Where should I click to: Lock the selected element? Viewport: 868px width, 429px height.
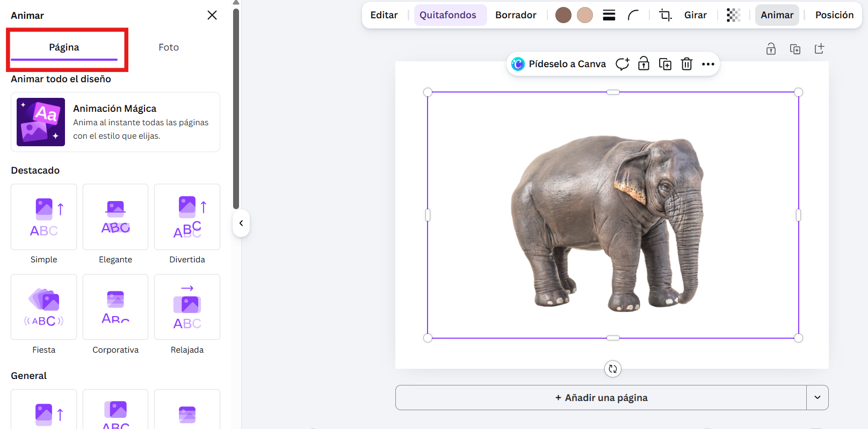[x=643, y=64]
